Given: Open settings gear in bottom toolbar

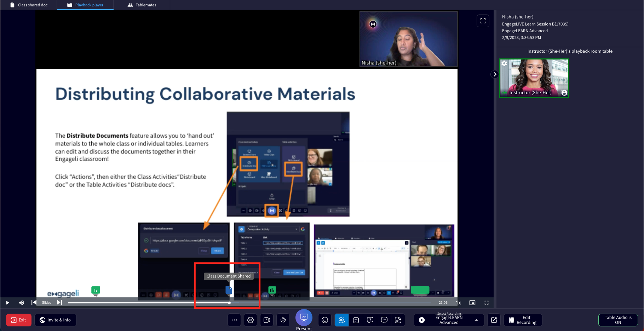Looking at the screenshot, I should pyautogui.click(x=251, y=320).
